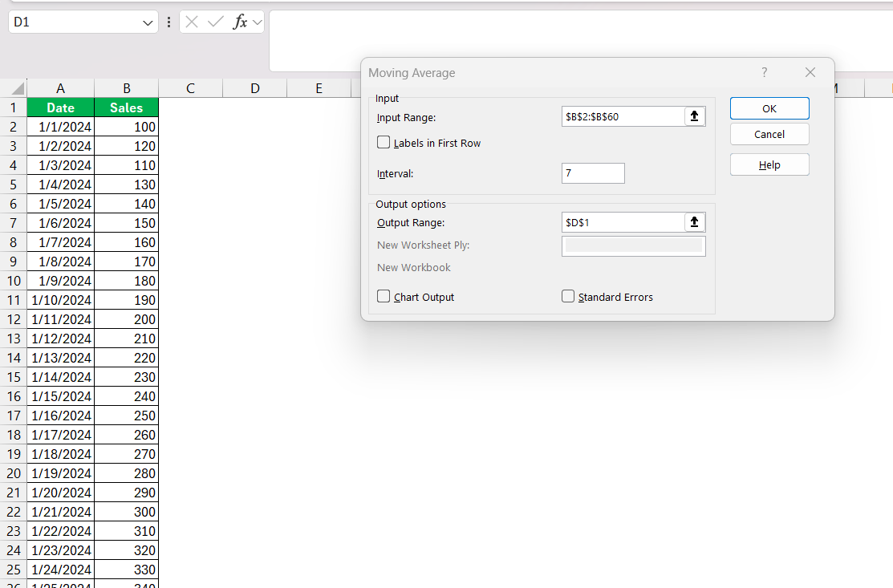The image size is (893, 588).
Task: Click the Output Range field showing $D$1
Action: (623, 222)
